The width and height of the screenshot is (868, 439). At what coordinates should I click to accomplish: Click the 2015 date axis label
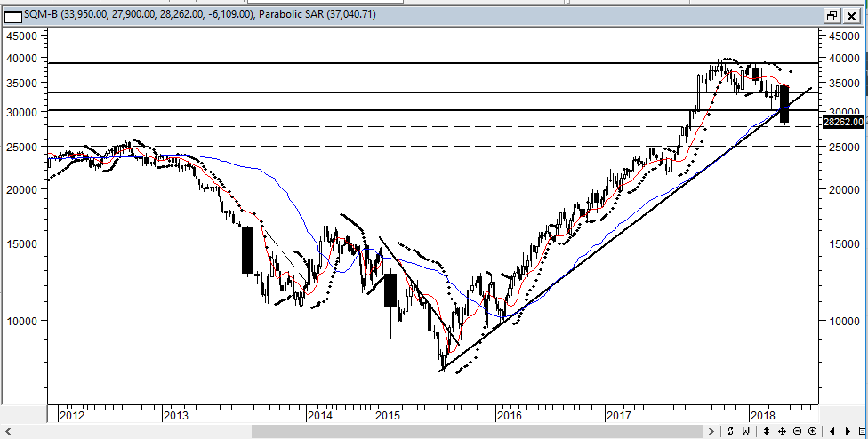click(x=388, y=415)
